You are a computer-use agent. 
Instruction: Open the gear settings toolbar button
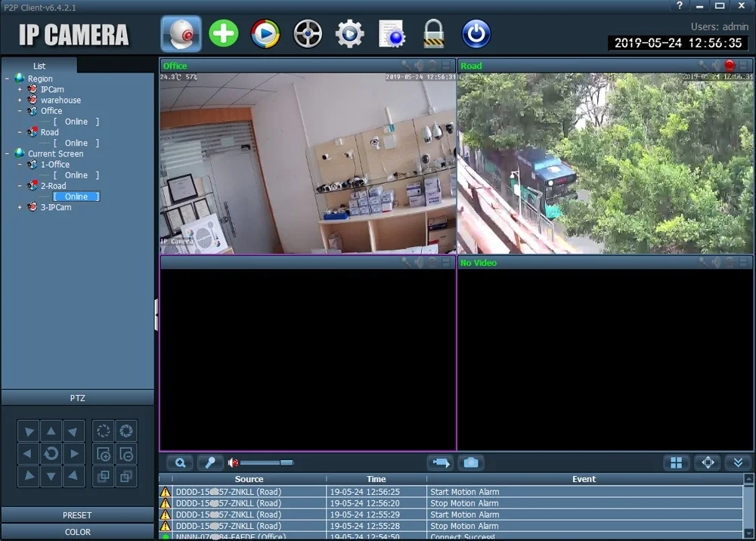click(x=349, y=34)
